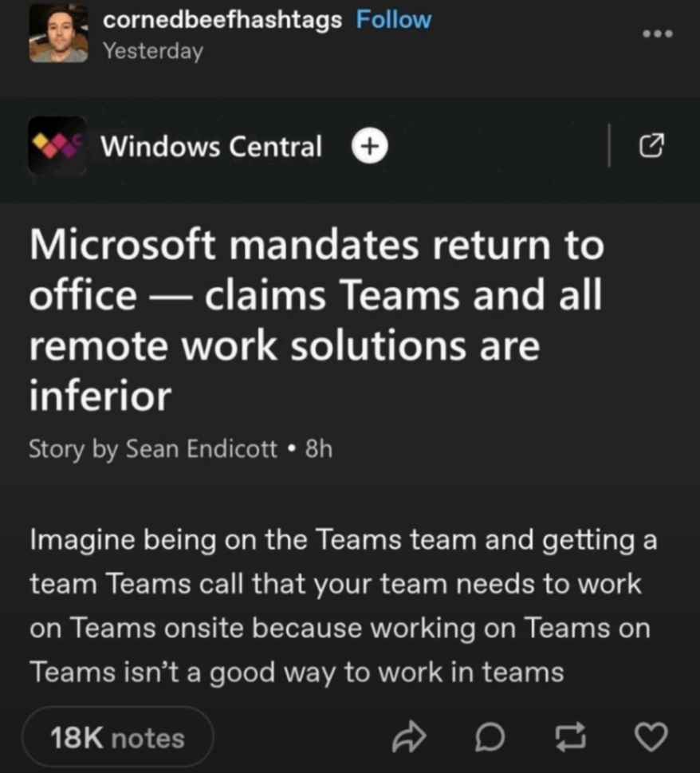The height and width of the screenshot is (773, 700).
Task: Click the Windows Central blog name
Action: tap(210, 146)
